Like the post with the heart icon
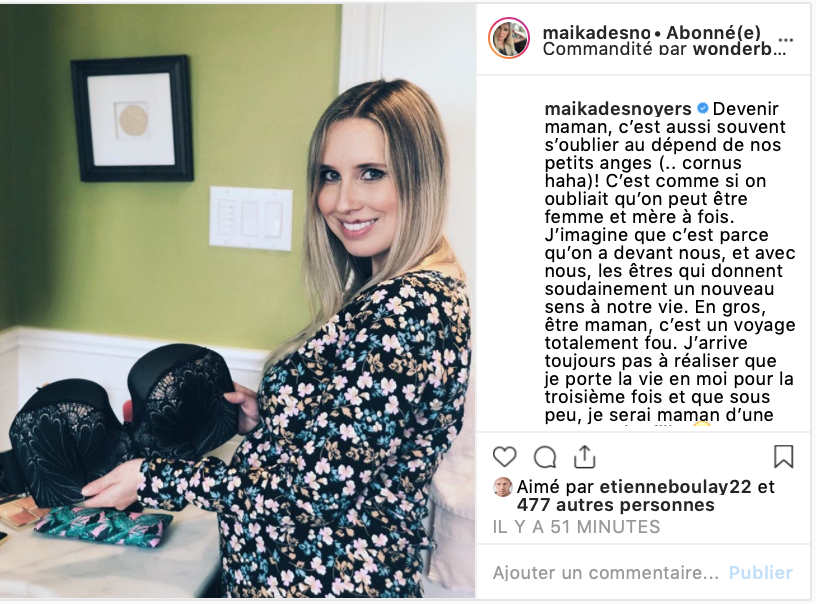Screen dimensions: 816x604 click(x=504, y=457)
